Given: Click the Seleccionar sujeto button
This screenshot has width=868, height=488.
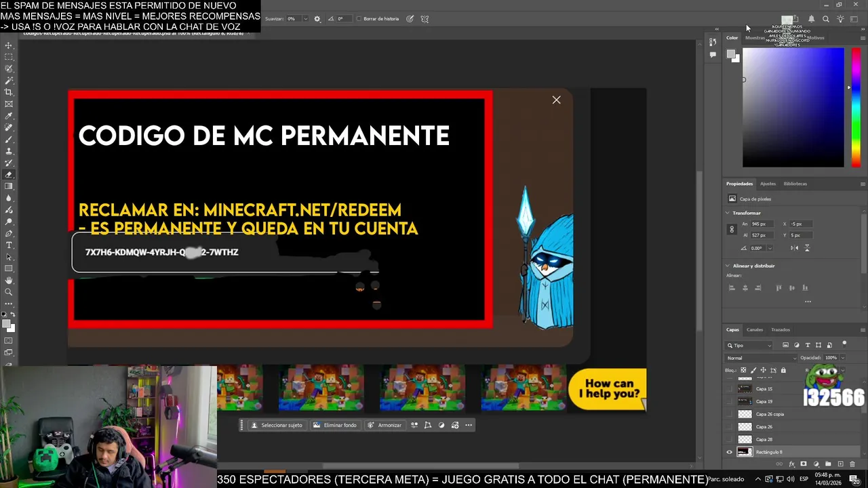Looking at the screenshot, I should (277, 425).
